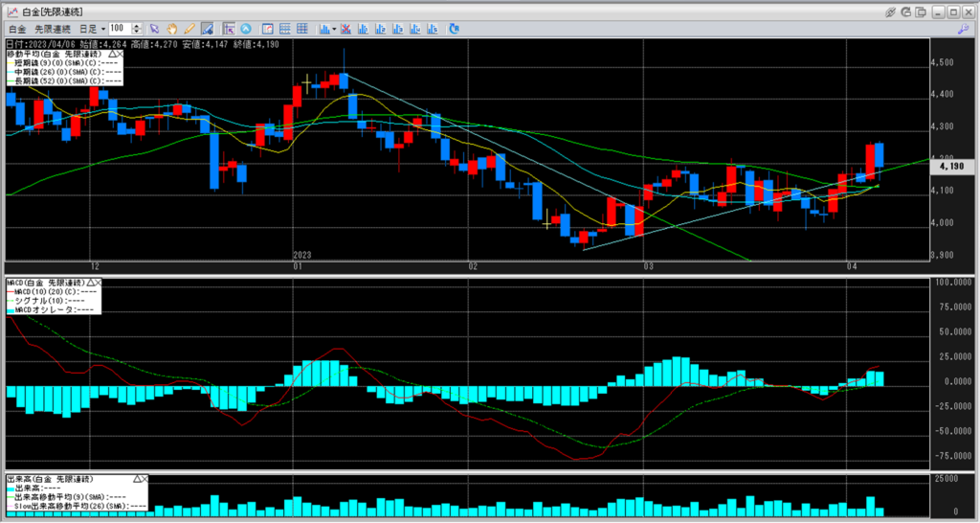Close the volume (出来高) legend box
This screenshot has width=980, height=523.
146,478
